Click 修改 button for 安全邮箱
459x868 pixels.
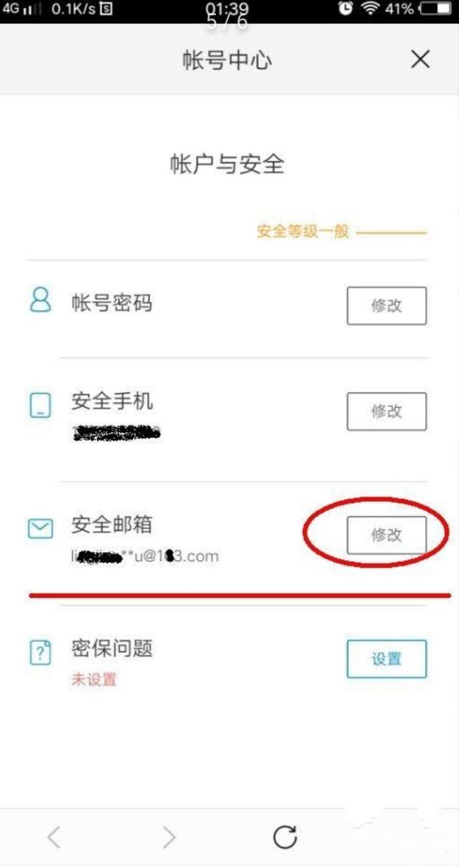point(387,535)
